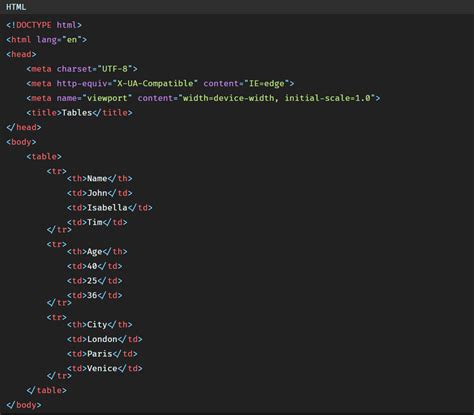Click the th Age header cell line

[97, 251]
